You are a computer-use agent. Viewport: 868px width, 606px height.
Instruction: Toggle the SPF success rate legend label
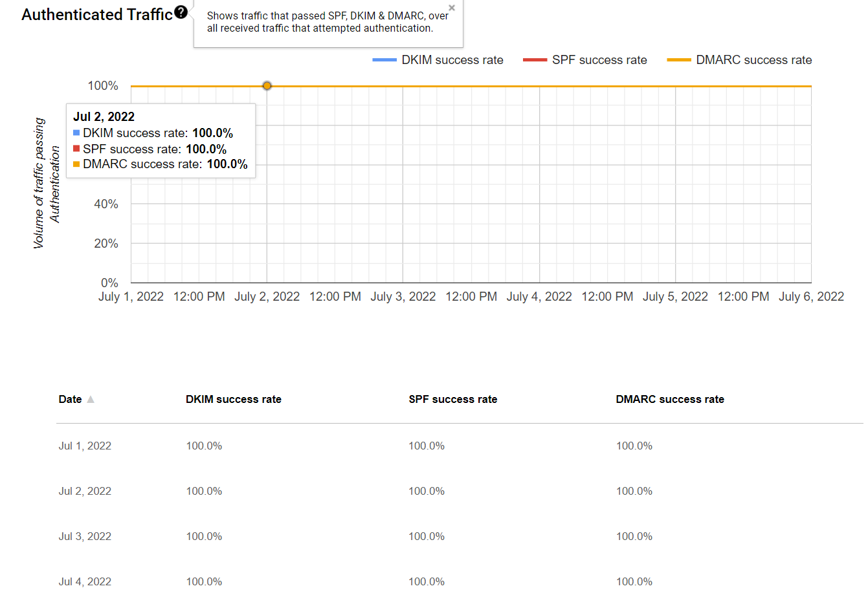(x=599, y=60)
